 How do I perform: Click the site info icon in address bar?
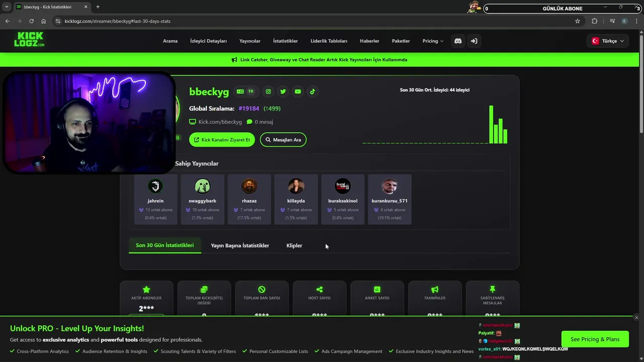58,21
